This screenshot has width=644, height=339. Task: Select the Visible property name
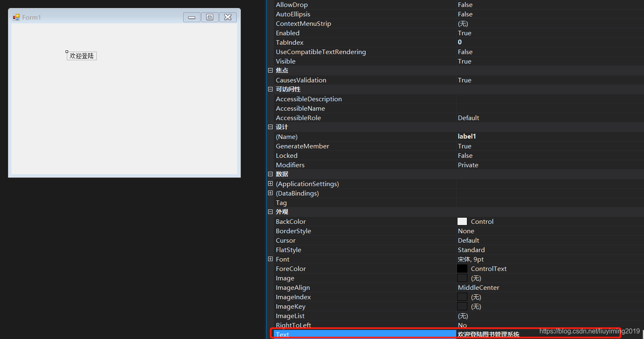click(x=286, y=61)
